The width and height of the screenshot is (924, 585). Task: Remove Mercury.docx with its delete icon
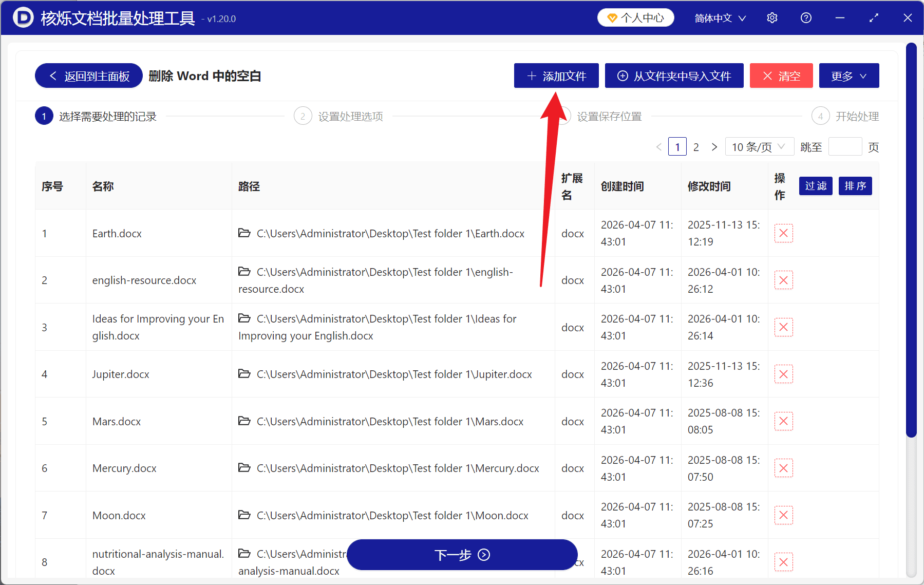tap(783, 468)
